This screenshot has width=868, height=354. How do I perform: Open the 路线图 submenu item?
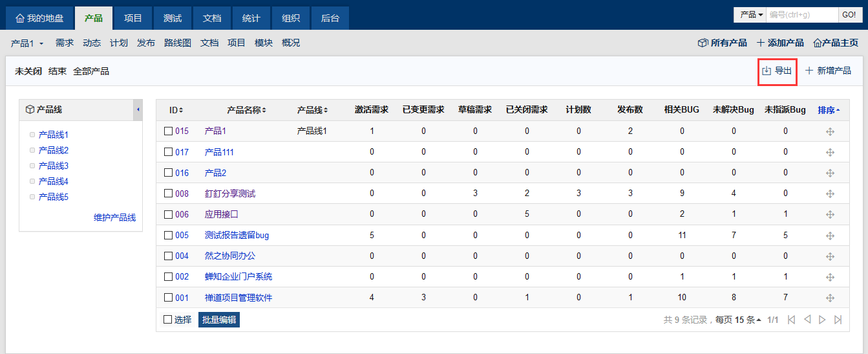[x=178, y=43]
